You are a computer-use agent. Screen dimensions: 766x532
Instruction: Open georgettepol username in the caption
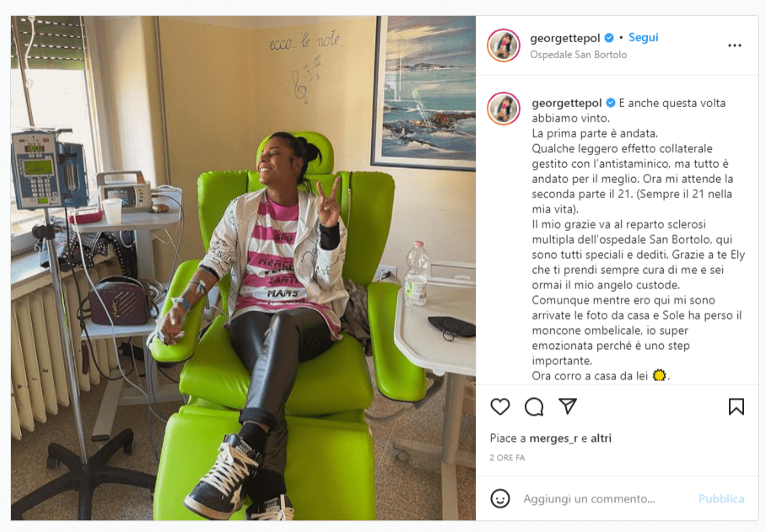(x=567, y=103)
